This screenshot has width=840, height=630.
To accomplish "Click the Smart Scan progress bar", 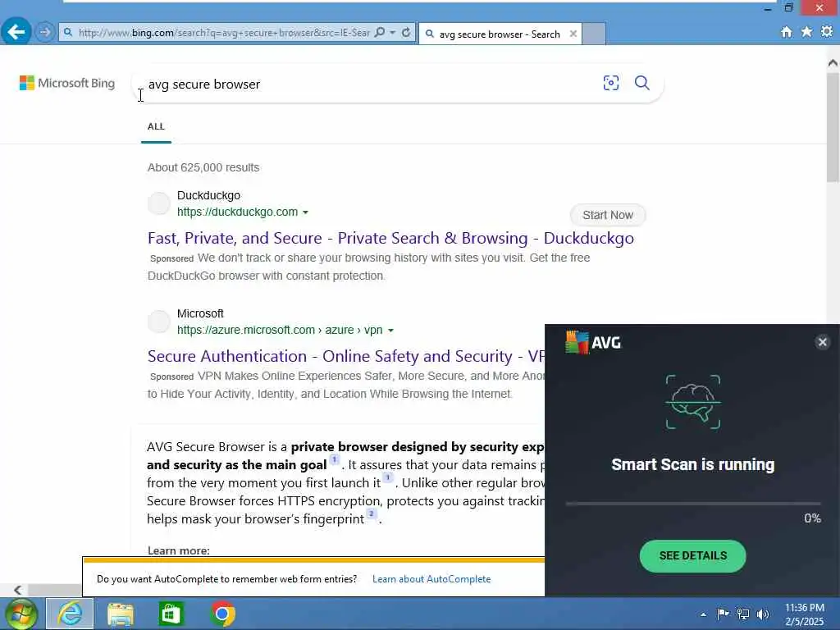I will point(692,504).
